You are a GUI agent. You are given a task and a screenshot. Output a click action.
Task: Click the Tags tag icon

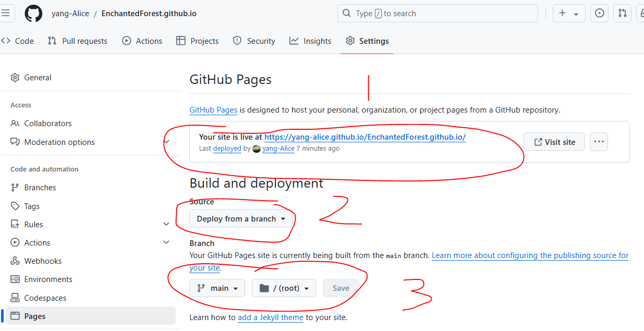15,206
